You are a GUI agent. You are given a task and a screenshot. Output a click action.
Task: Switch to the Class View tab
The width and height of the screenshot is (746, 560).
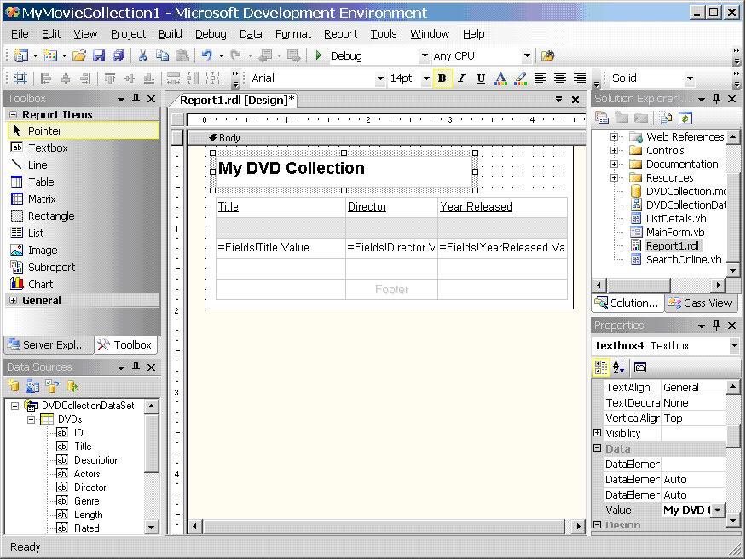(699, 303)
